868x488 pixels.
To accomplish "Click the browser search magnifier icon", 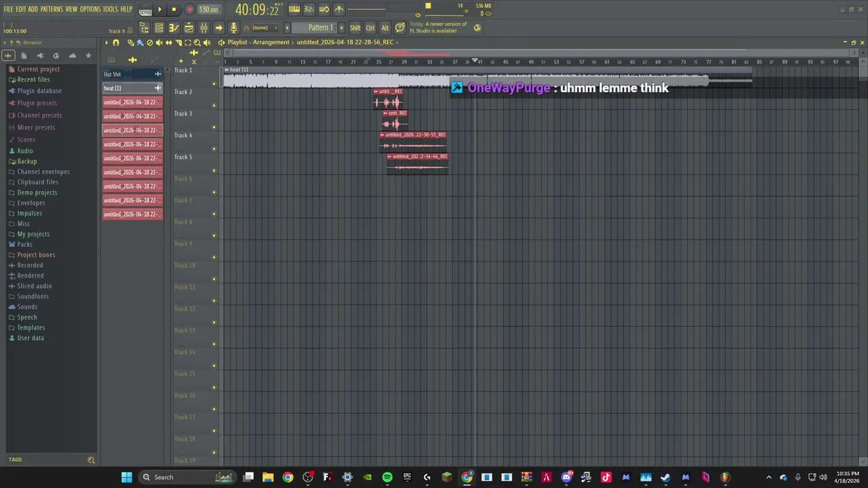I will click(91, 460).
